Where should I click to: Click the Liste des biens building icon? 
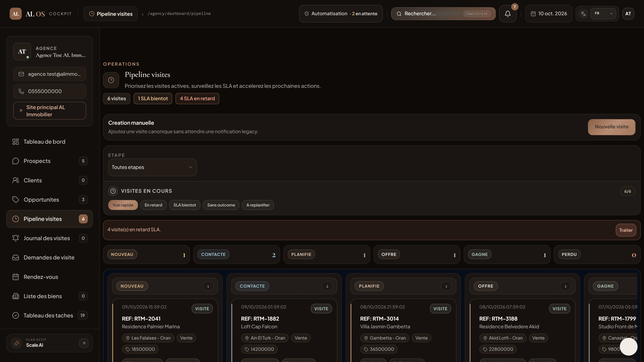pyautogui.click(x=15, y=296)
